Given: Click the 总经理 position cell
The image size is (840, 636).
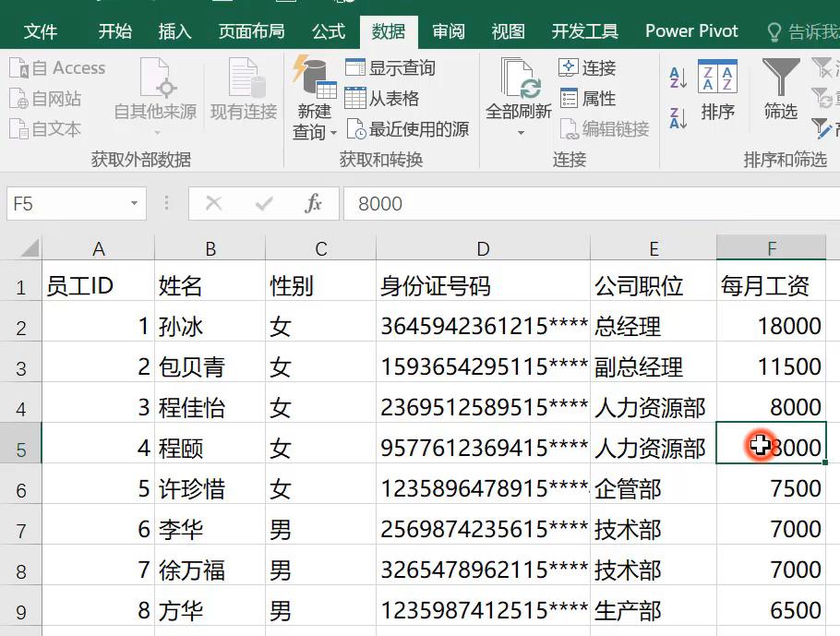Looking at the screenshot, I should 653,326.
